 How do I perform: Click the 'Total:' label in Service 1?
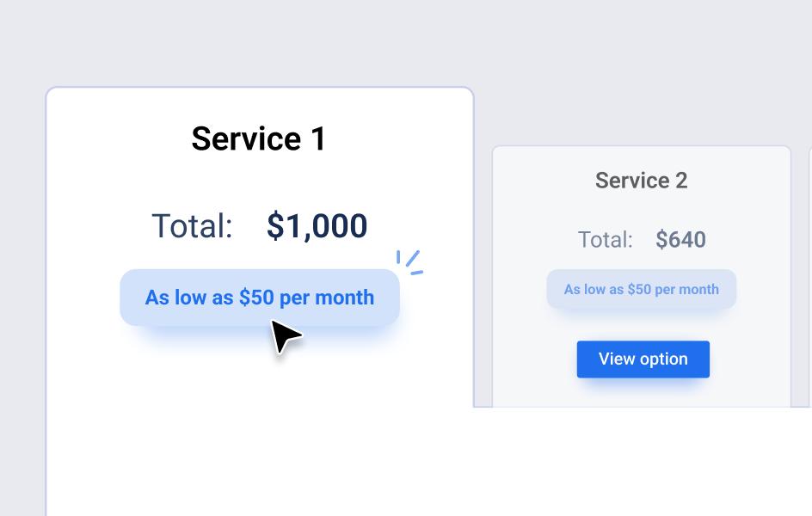[x=192, y=226]
